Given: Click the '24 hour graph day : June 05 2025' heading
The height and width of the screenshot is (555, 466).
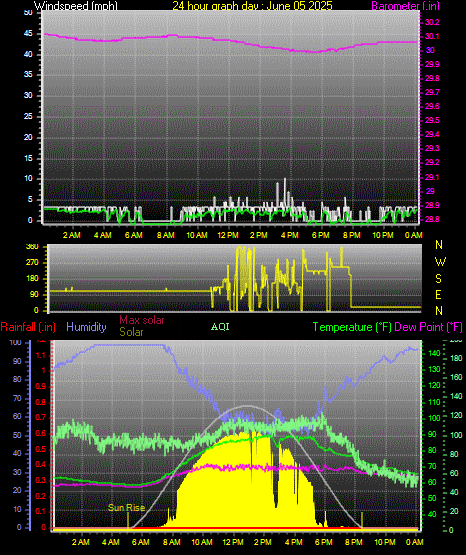Looking at the screenshot, I should (x=252, y=6).
